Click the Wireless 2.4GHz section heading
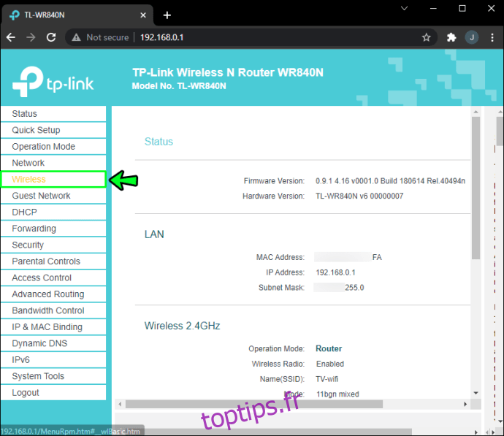The image size is (504, 436). pos(182,326)
